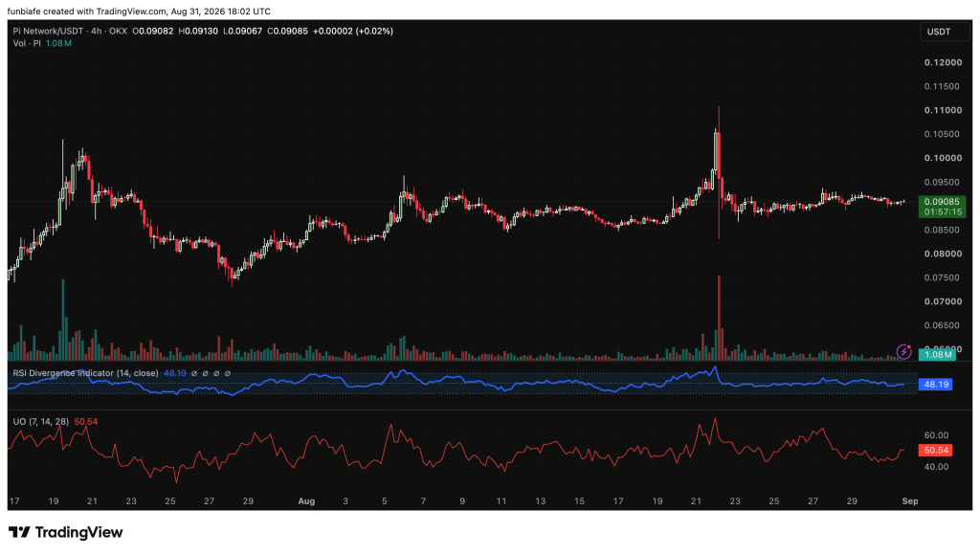Screen dimensions: 980x554
Task: Click the funbiafe created with TradingView.com header
Action: click(x=140, y=11)
